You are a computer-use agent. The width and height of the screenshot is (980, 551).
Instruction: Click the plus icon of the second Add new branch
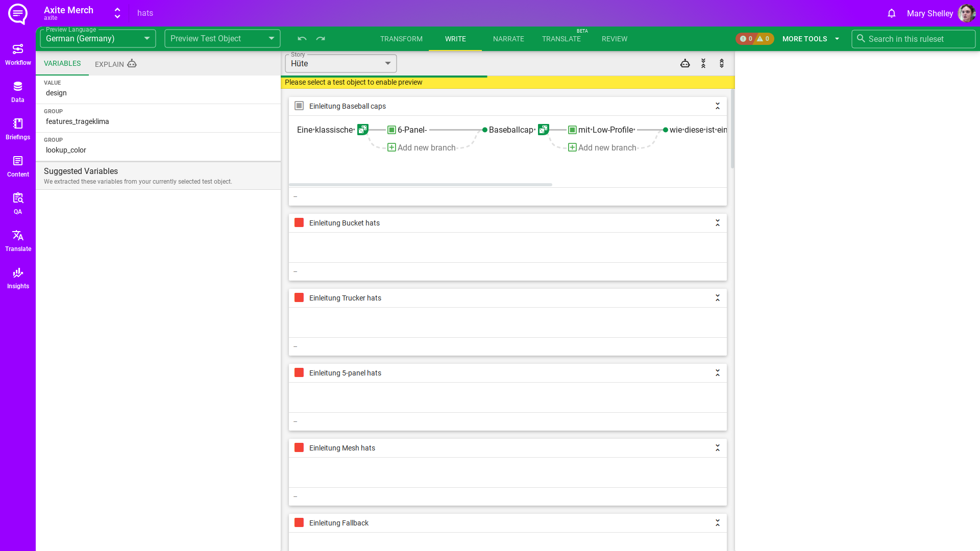(572, 147)
